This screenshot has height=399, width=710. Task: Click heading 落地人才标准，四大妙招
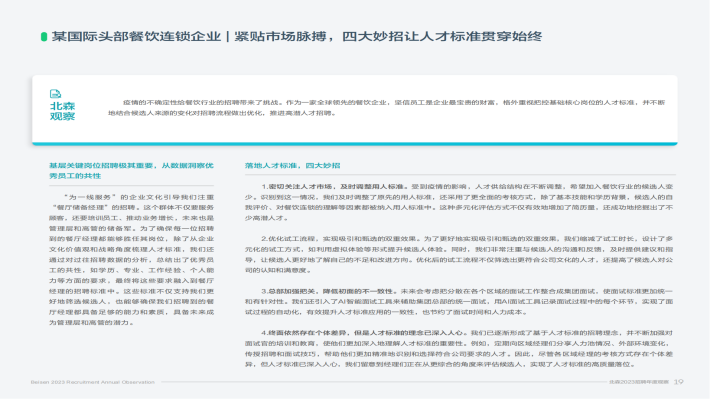pyautogui.click(x=293, y=166)
